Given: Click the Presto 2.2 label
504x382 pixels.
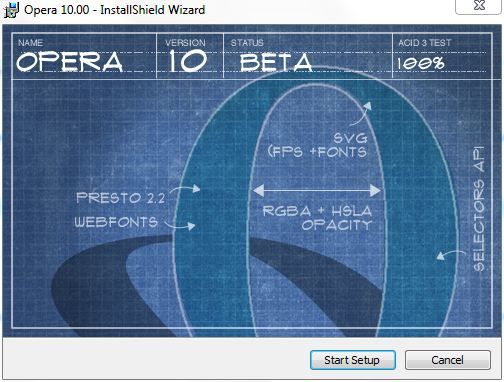Looking at the screenshot, I should pyautogui.click(x=120, y=198).
